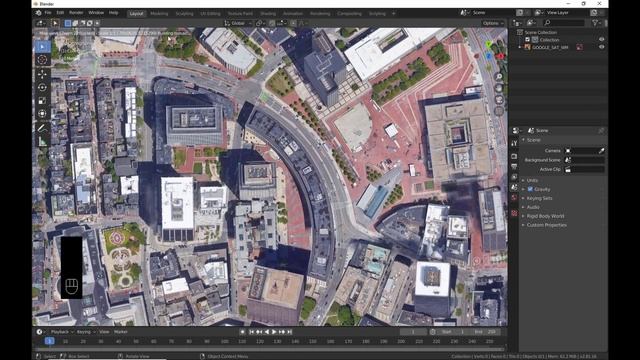Click the End frame field
The height and width of the screenshot is (360, 640).
tap(485, 332)
